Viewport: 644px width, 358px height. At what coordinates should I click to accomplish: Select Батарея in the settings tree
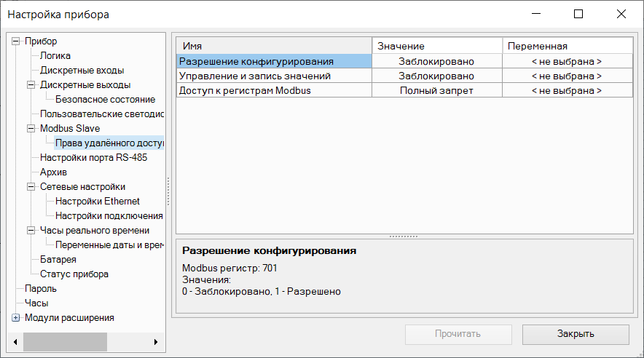click(58, 260)
